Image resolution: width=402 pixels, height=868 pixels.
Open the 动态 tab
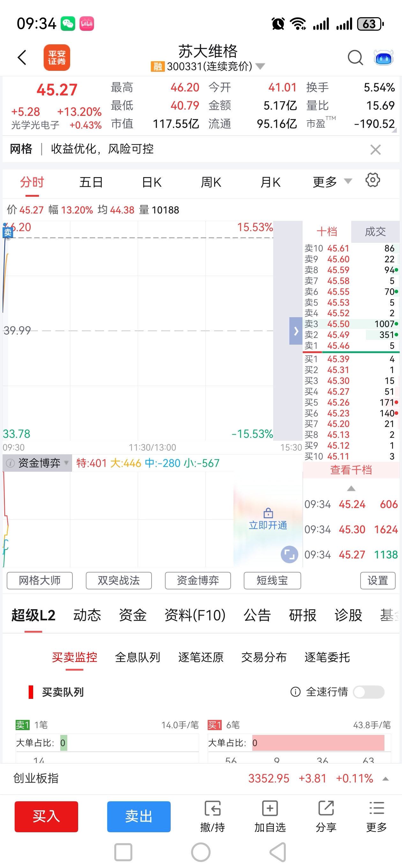click(x=87, y=615)
